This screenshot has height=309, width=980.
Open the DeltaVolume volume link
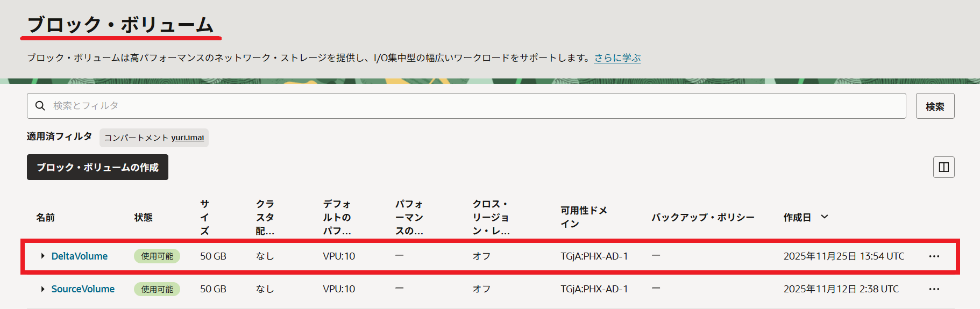pyautogui.click(x=80, y=256)
